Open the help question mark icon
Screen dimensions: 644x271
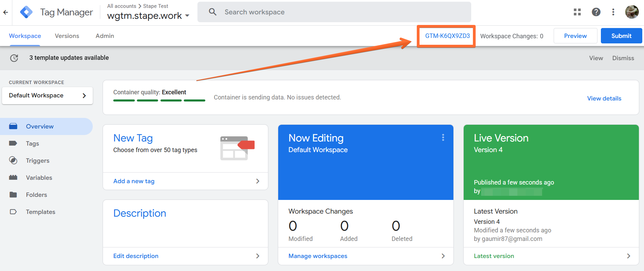(x=596, y=12)
